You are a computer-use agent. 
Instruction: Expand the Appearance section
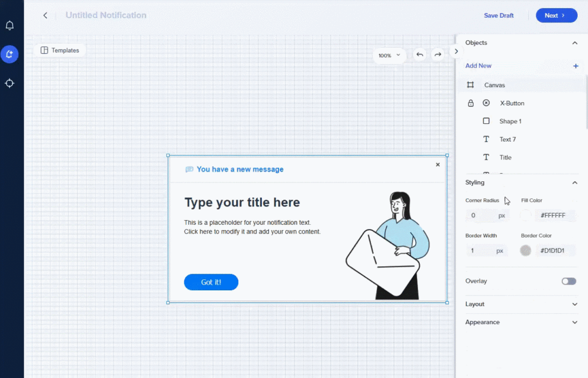point(574,322)
